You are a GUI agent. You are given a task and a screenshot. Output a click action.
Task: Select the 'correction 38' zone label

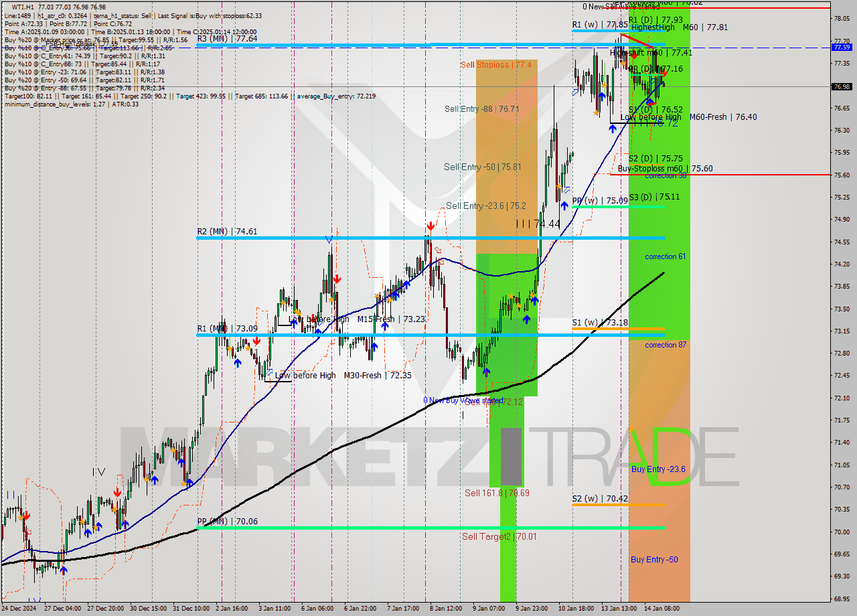666,175
